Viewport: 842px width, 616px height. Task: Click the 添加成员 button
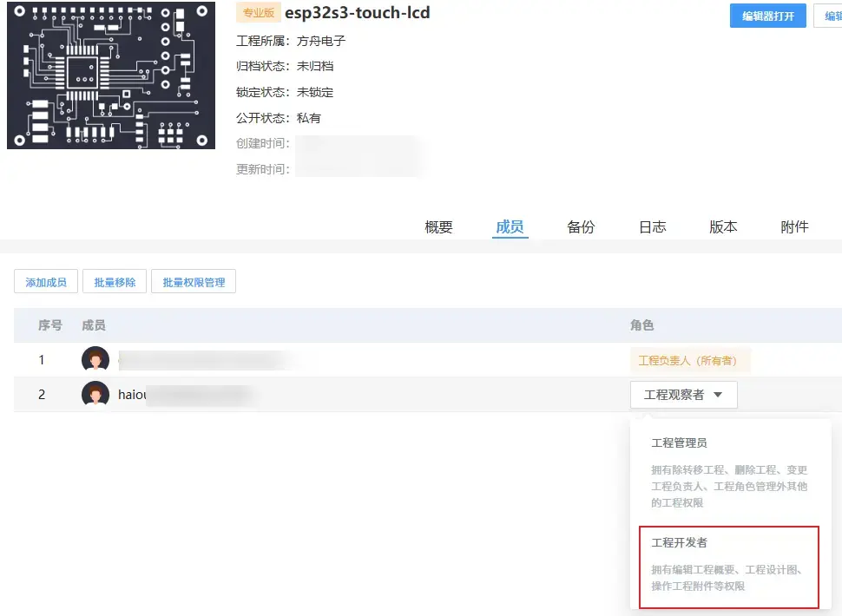(46, 282)
